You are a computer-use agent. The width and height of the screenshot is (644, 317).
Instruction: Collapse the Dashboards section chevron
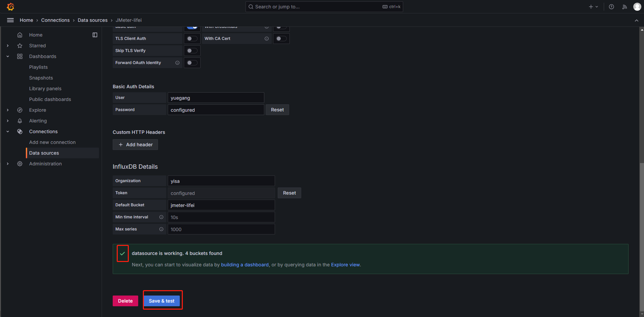tap(8, 56)
